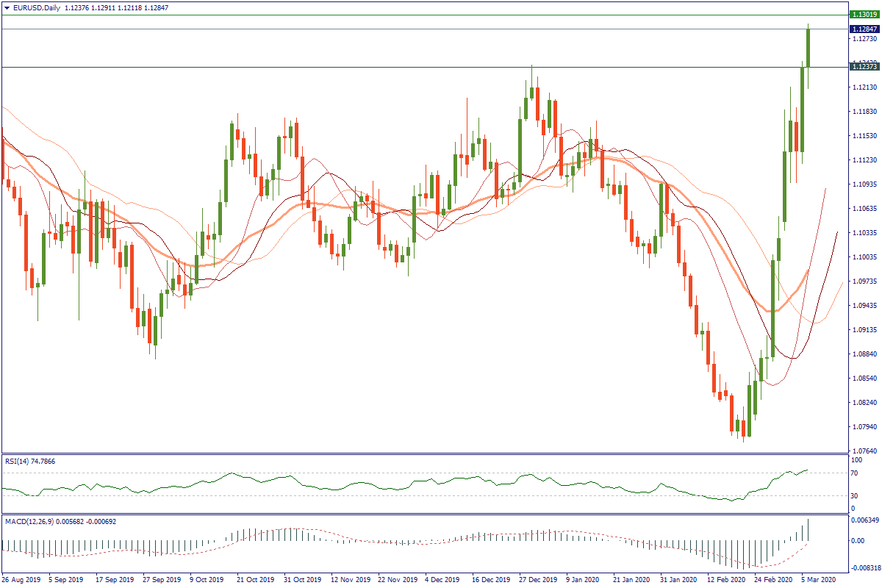Click the 12 Feb 2020 date label
This screenshot has height=588, width=882.
pos(725,579)
